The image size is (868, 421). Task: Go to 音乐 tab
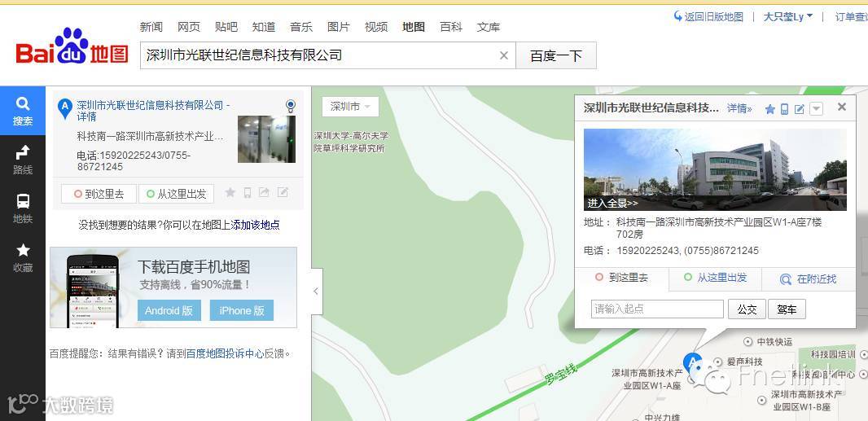pyautogui.click(x=301, y=27)
